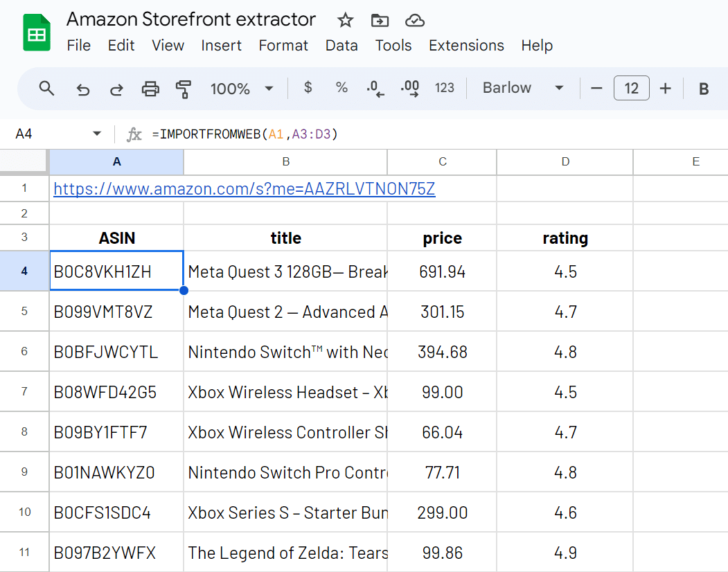Star the Amazon Storefront extractor document
Screen dimensions: 728x572
(x=345, y=20)
